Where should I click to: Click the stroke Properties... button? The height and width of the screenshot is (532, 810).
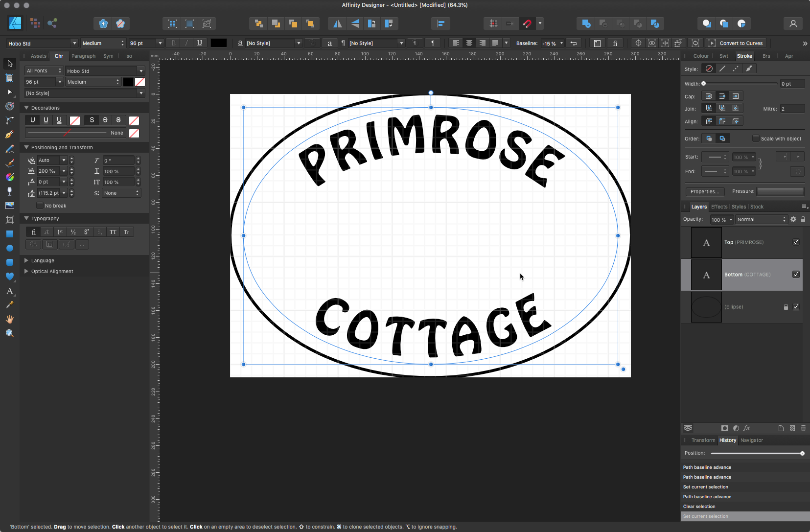pyautogui.click(x=704, y=191)
